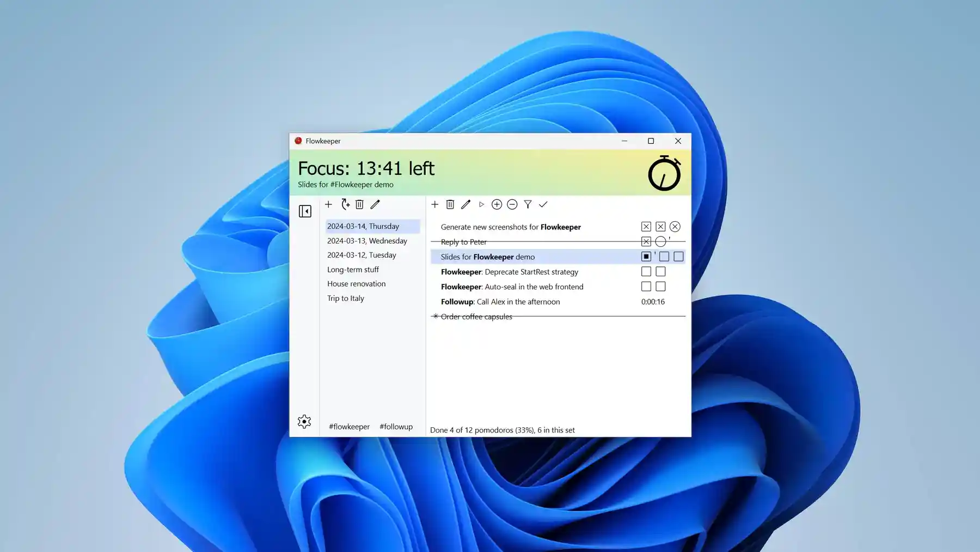
Task: Delete the selected backlog
Action: click(359, 204)
